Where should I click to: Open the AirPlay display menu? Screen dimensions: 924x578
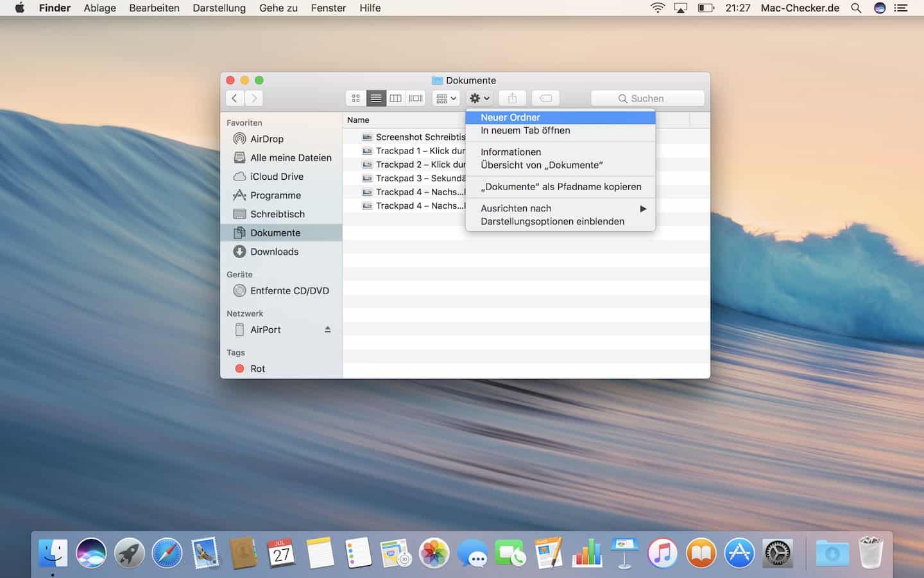(681, 8)
